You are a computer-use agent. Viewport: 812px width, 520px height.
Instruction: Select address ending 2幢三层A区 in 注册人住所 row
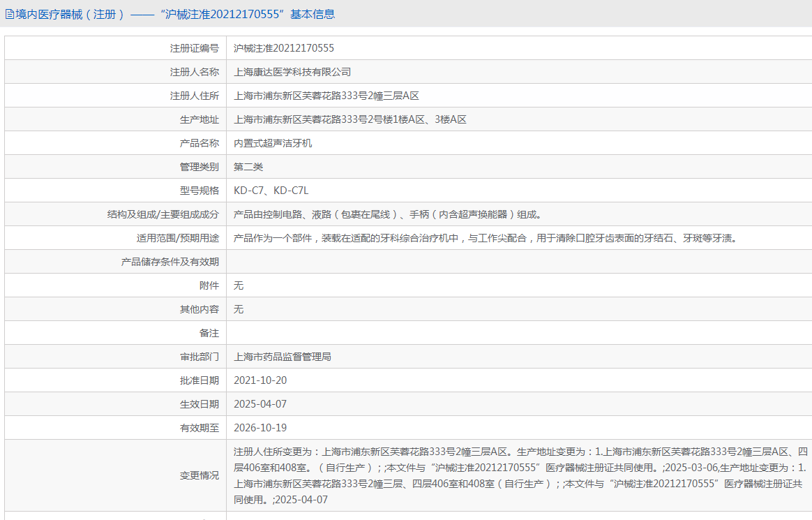tap(326, 96)
